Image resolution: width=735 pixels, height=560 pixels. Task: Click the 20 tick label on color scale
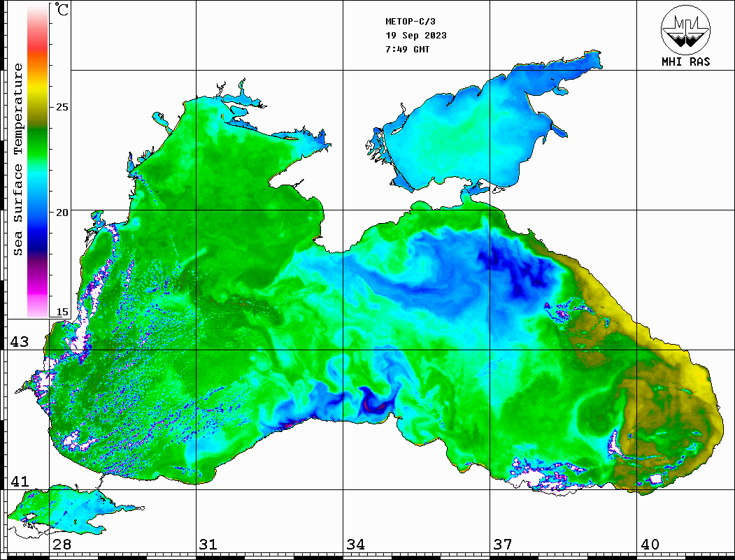point(62,213)
